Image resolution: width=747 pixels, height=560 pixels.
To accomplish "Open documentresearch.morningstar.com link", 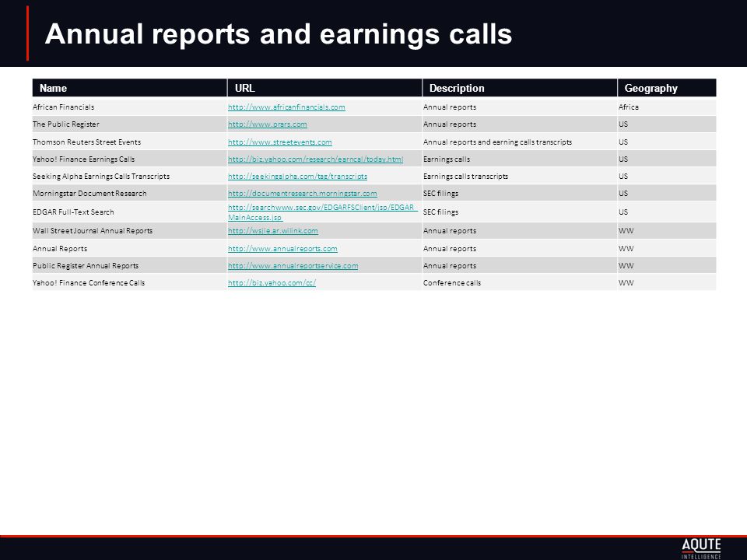I will 302,194.
